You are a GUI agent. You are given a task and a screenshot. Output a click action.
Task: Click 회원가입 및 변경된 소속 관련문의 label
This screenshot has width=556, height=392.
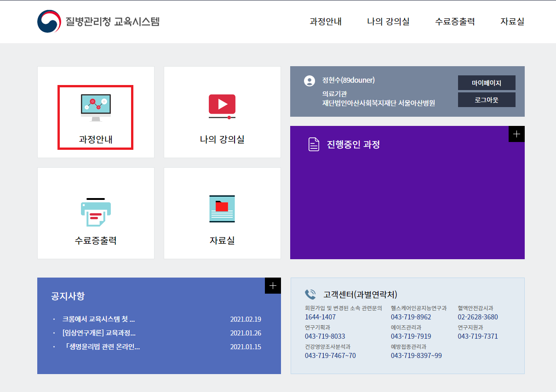pyautogui.click(x=344, y=308)
